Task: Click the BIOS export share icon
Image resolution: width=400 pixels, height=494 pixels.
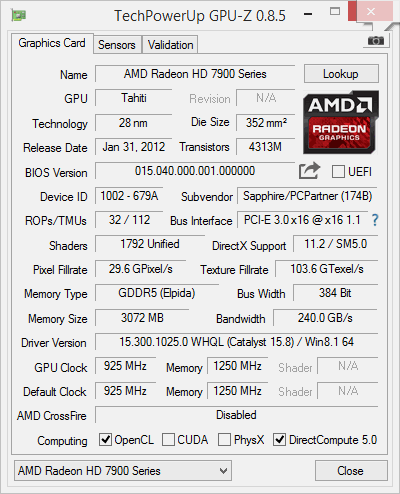Action: (309, 171)
